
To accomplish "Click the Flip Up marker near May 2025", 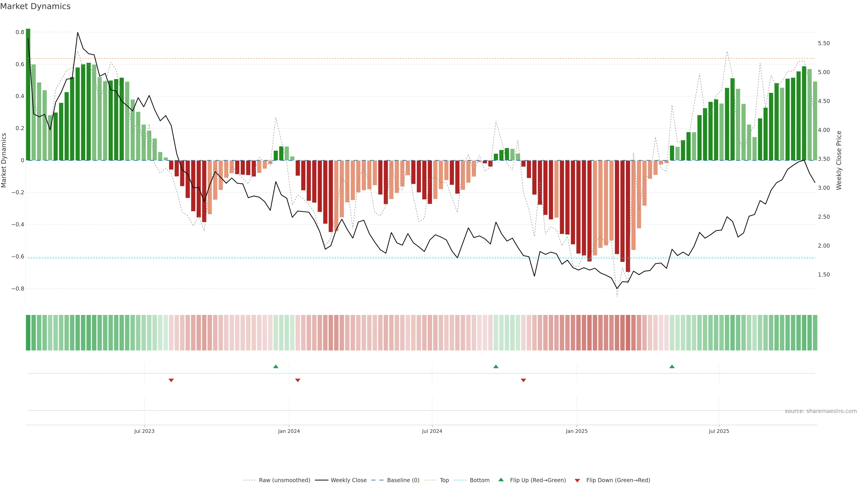I will pyautogui.click(x=672, y=366).
